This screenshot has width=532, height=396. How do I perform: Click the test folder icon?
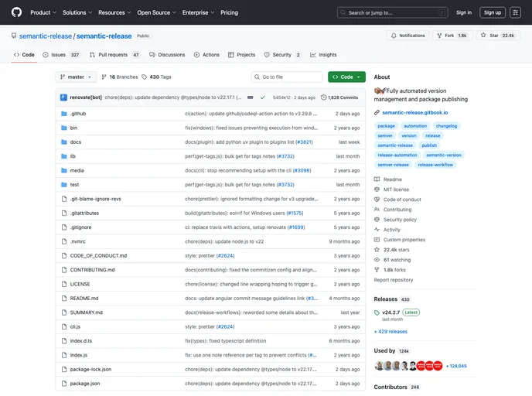coord(63,185)
